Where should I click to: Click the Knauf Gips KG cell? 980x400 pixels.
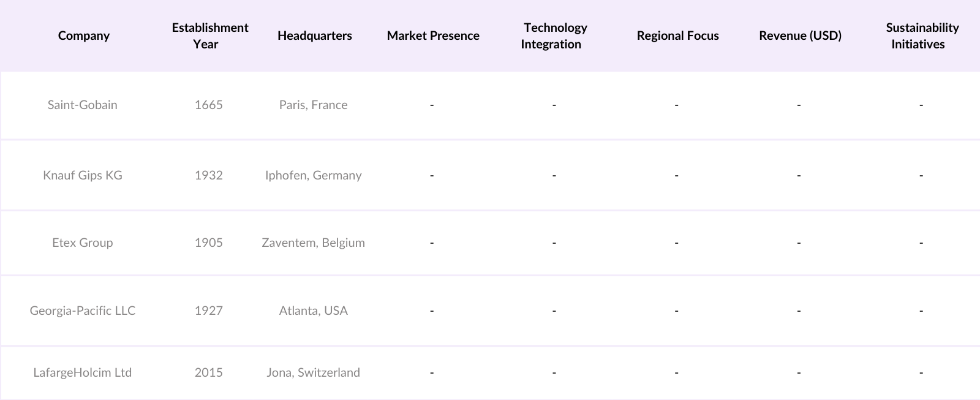point(83,175)
